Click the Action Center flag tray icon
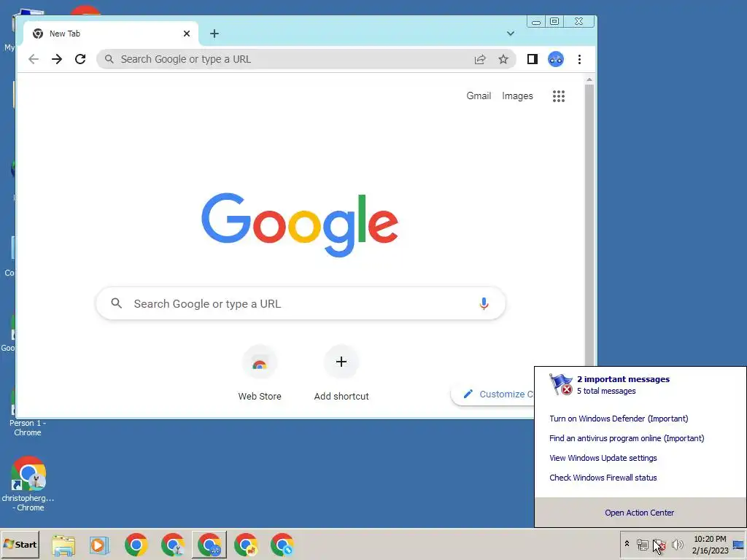 tap(659, 544)
